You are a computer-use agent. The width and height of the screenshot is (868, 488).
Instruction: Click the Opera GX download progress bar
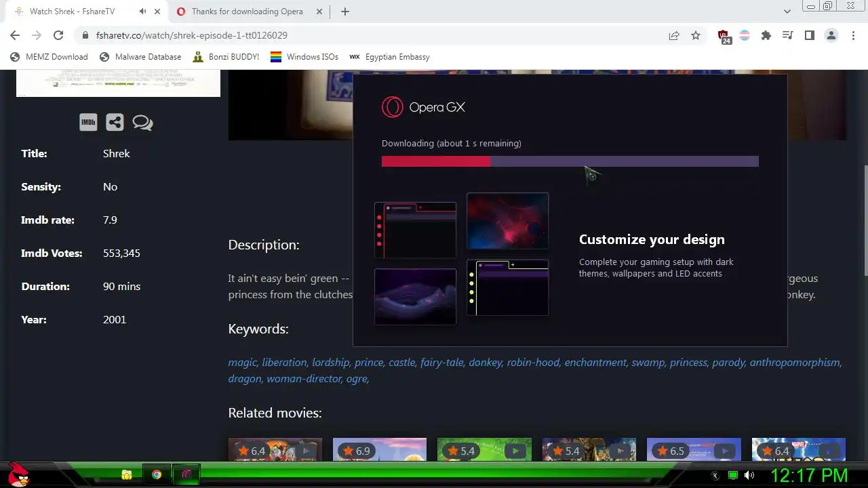click(570, 161)
